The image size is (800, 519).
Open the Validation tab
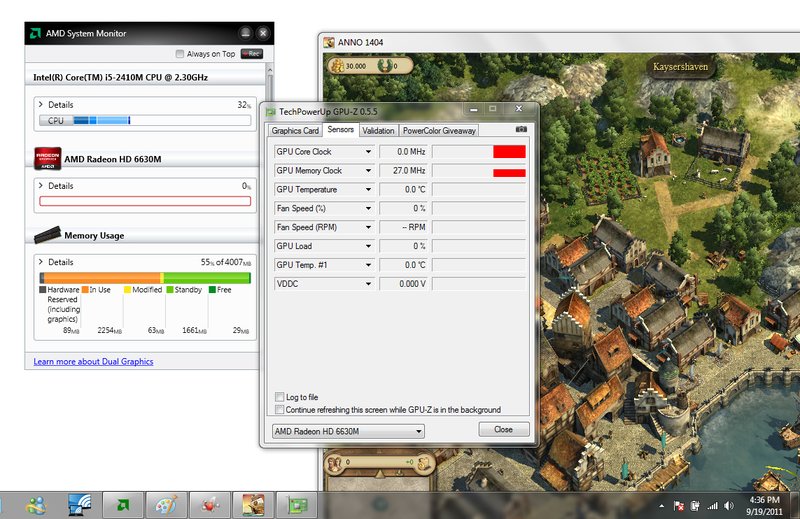tap(378, 131)
